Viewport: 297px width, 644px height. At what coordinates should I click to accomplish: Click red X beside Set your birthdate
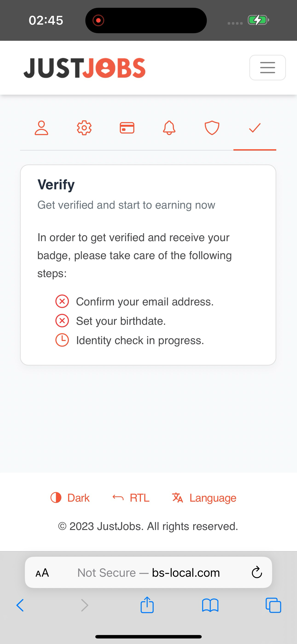click(62, 321)
